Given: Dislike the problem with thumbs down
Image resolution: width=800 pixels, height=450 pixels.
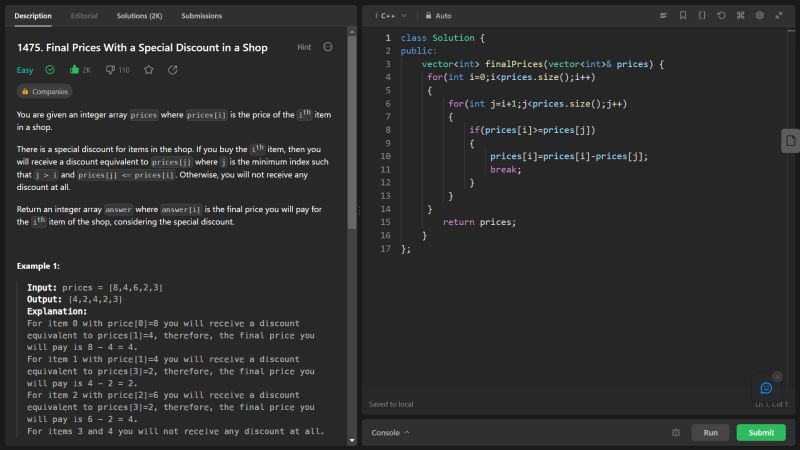Looking at the screenshot, I should pos(110,70).
